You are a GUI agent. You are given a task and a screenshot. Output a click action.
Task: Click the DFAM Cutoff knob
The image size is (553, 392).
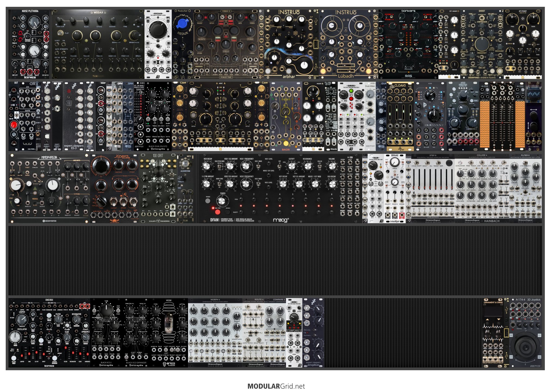point(291,166)
